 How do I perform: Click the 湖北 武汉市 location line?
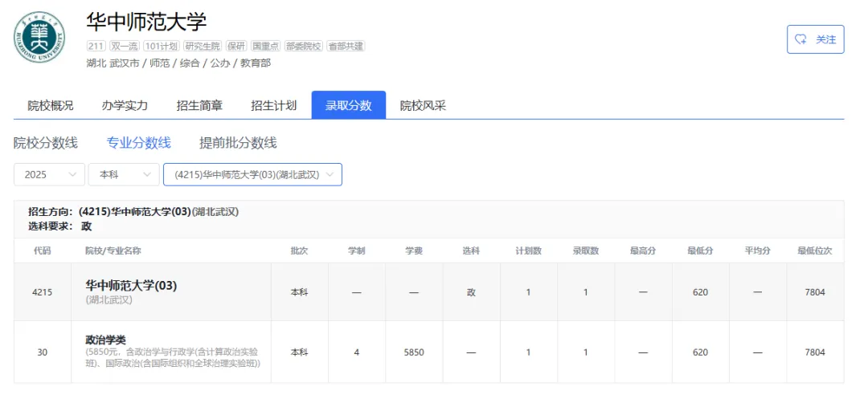(178, 63)
